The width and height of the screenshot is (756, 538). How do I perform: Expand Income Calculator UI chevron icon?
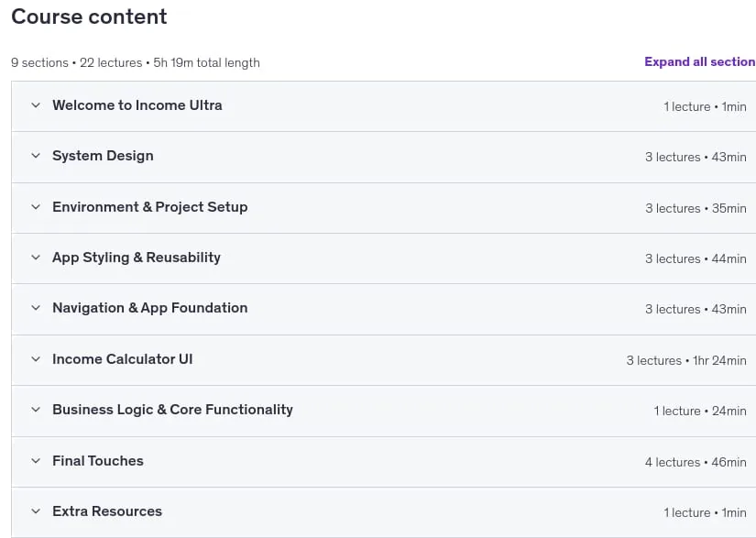36,359
